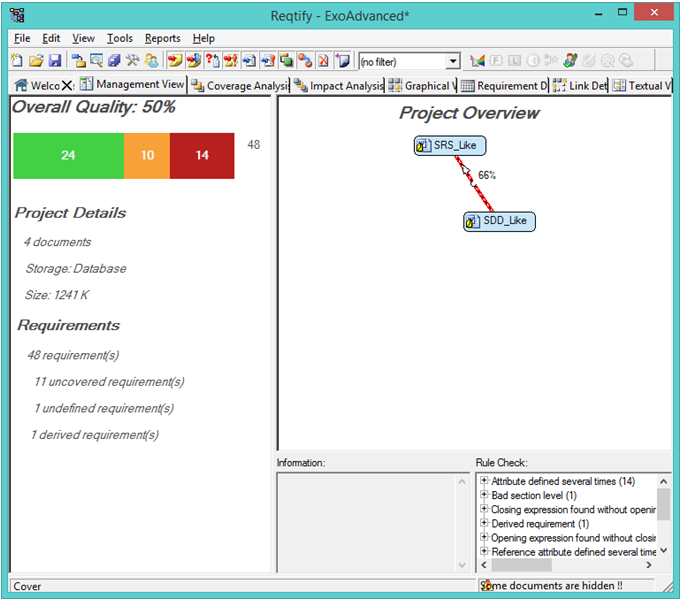The height and width of the screenshot is (602, 683).
Task: Click the Rule Check scroll-down arrow
Action: [x=663, y=550]
